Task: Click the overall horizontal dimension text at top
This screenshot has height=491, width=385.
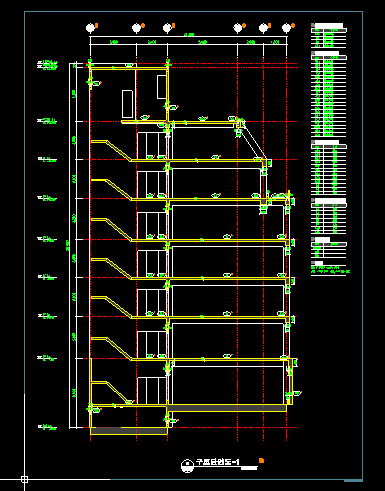Action: tap(189, 35)
